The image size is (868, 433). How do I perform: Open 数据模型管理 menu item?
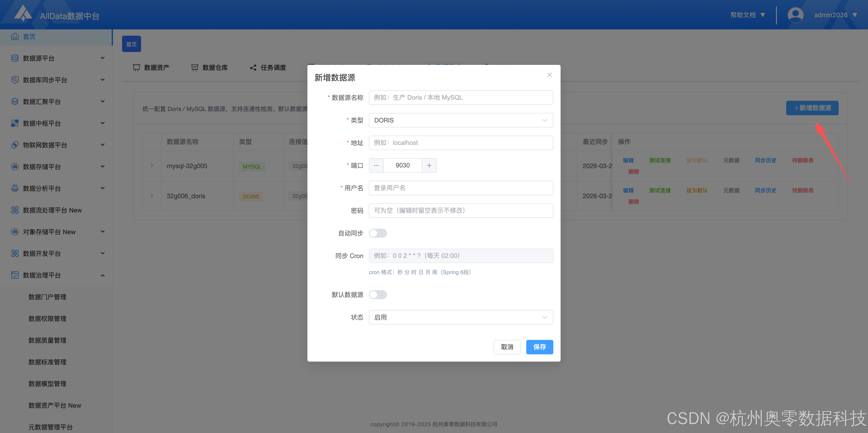point(47,384)
